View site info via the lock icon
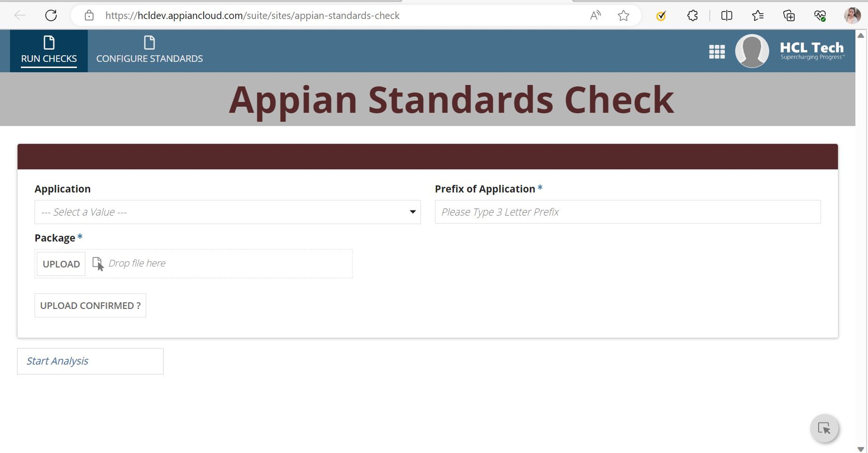Screen dimensions: 868x453 89,15
